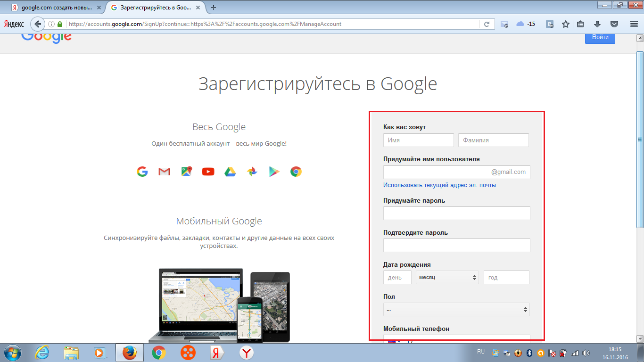Click the Google Search app icon
Screen dimensions: 644x362
(x=142, y=172)
